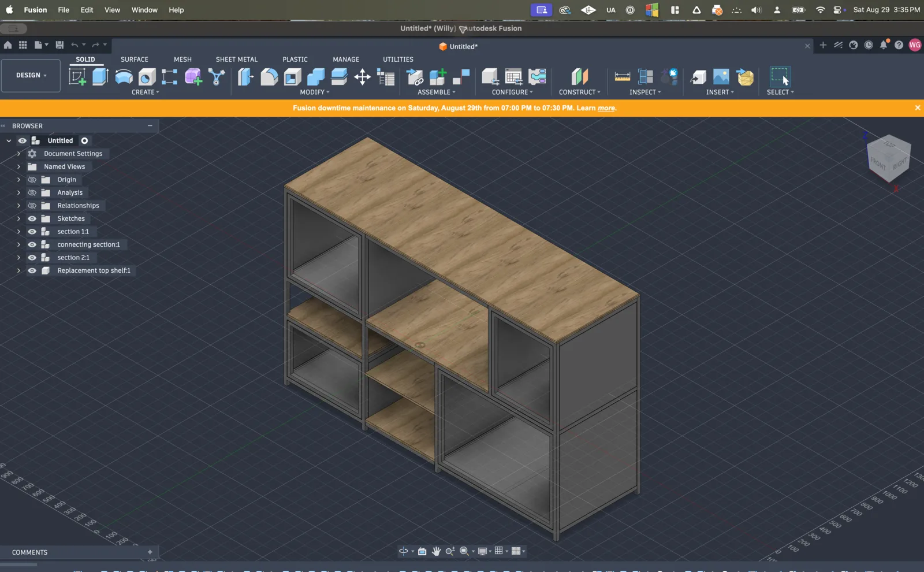
Task: Open the CONSTRUCT dropdown menu
Action: coord(580,92)
